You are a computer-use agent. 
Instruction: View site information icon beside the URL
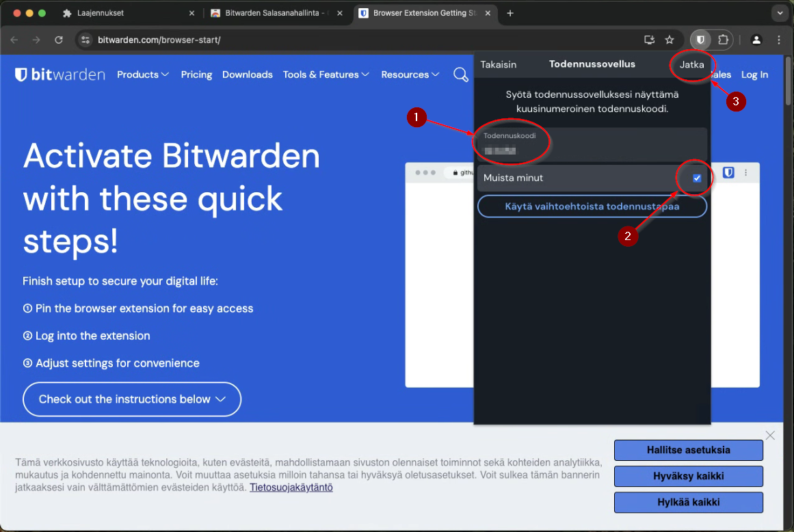85,40
